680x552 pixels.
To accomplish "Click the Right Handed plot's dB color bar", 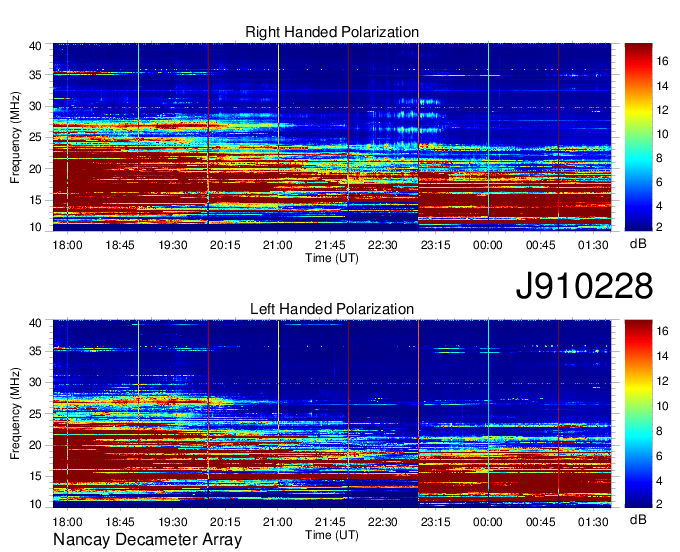I will [x=638, y=137].
